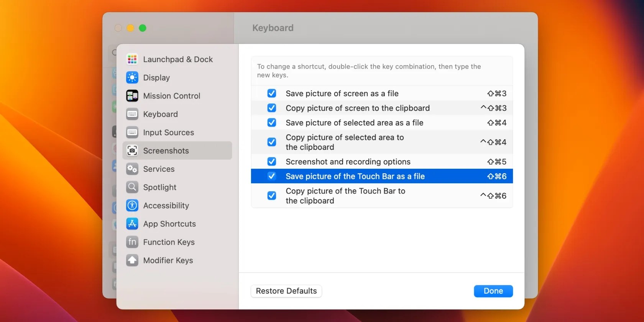Click the Spotlight magnifier icon
Image resolution: width=644 pixels, height=322 pixels.
pos(132,187)
